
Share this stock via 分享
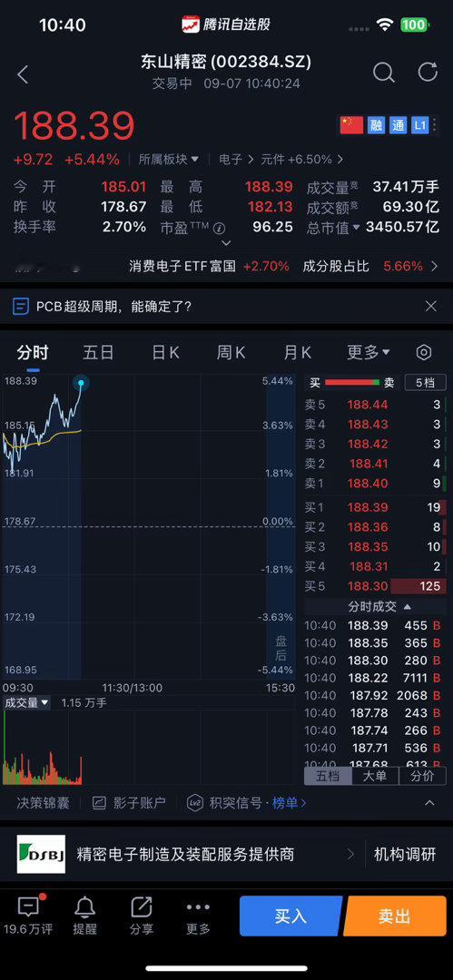(x=142, y=916)
